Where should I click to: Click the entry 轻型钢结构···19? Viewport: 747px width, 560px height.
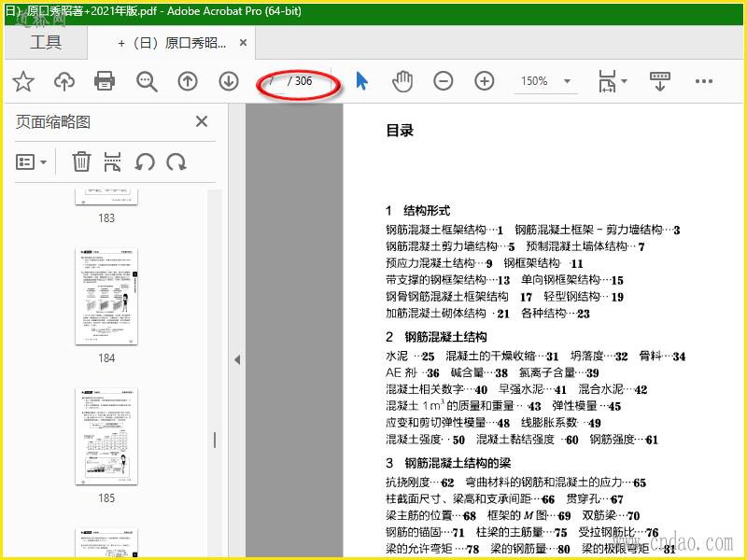click(584, 297)
